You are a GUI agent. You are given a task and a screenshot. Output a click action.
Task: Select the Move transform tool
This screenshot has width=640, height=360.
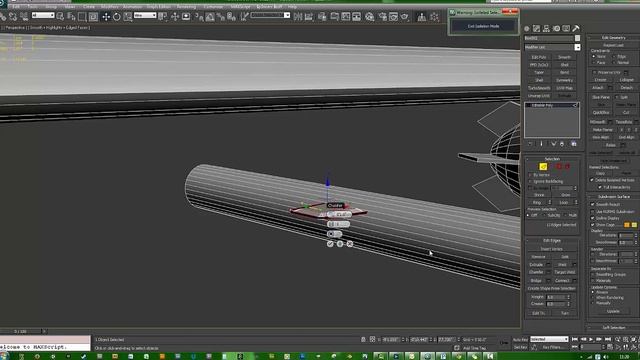tap(106, 16)
